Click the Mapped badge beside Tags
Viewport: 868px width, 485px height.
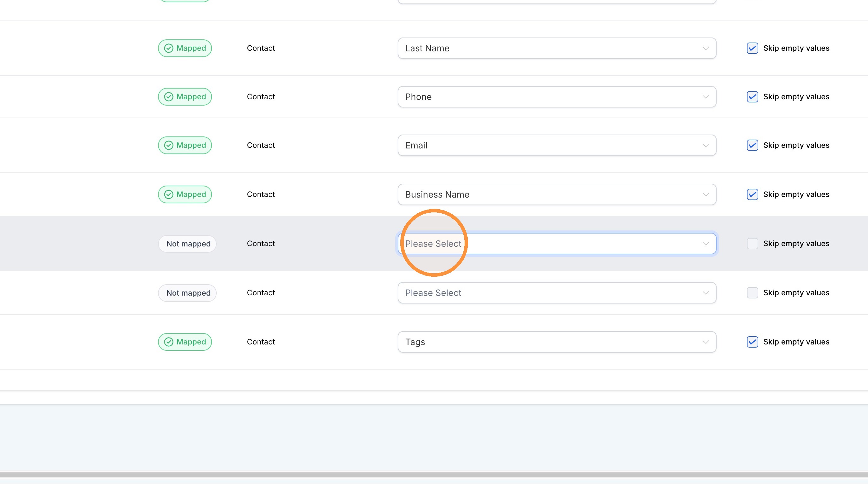pyautogui.click(x=185, y=342)
